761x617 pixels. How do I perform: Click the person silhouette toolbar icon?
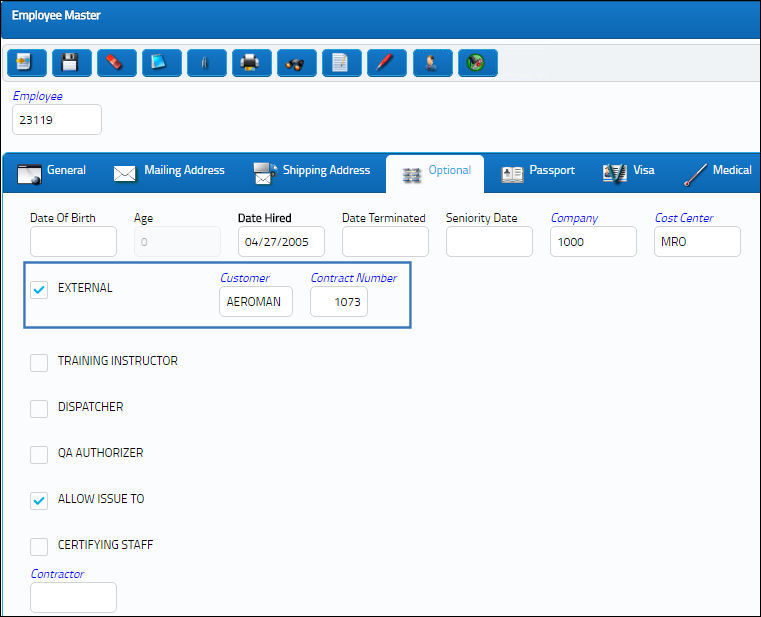click(x=432, y=63)
